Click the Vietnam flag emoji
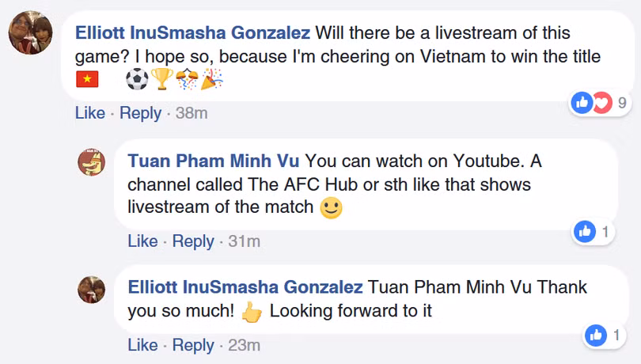 tap(87, 81)
